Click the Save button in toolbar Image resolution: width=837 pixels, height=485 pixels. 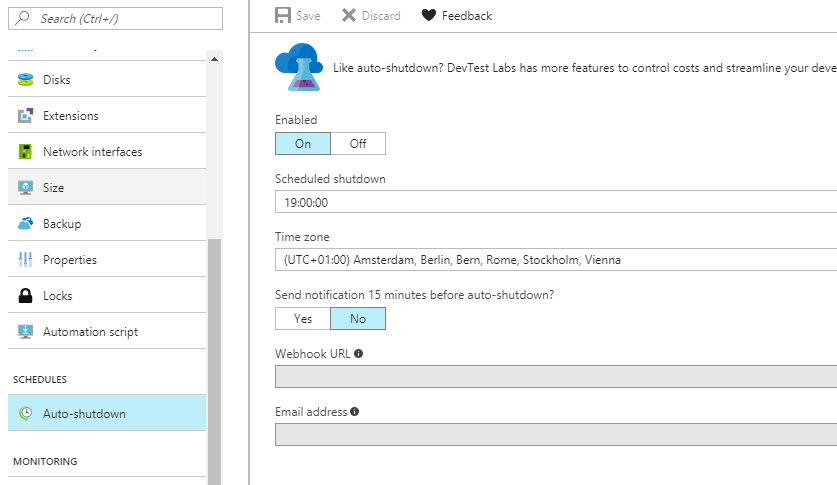(x=298, y=16)
